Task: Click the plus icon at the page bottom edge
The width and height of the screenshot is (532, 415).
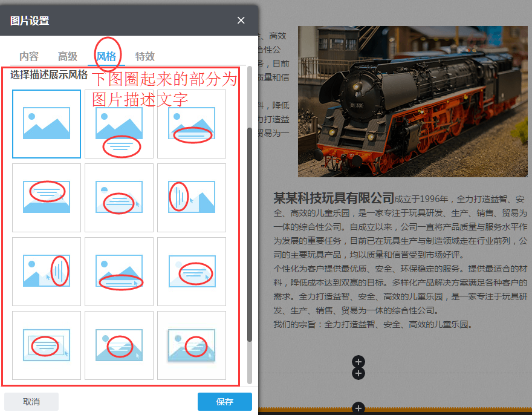Action: point(358,408)
